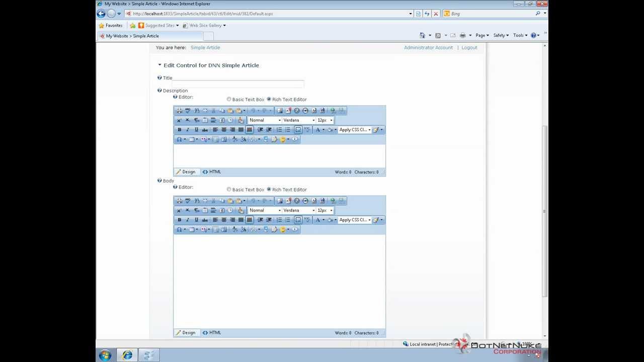
Task: Click Italic in the Body editor
Action: [x=188, y=220]
